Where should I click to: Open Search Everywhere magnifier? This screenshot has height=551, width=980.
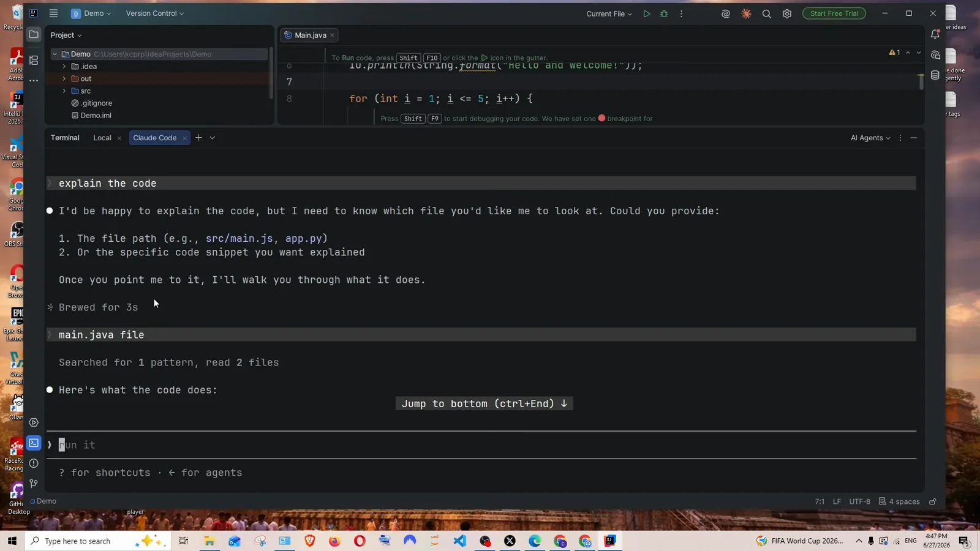(766, 13)
